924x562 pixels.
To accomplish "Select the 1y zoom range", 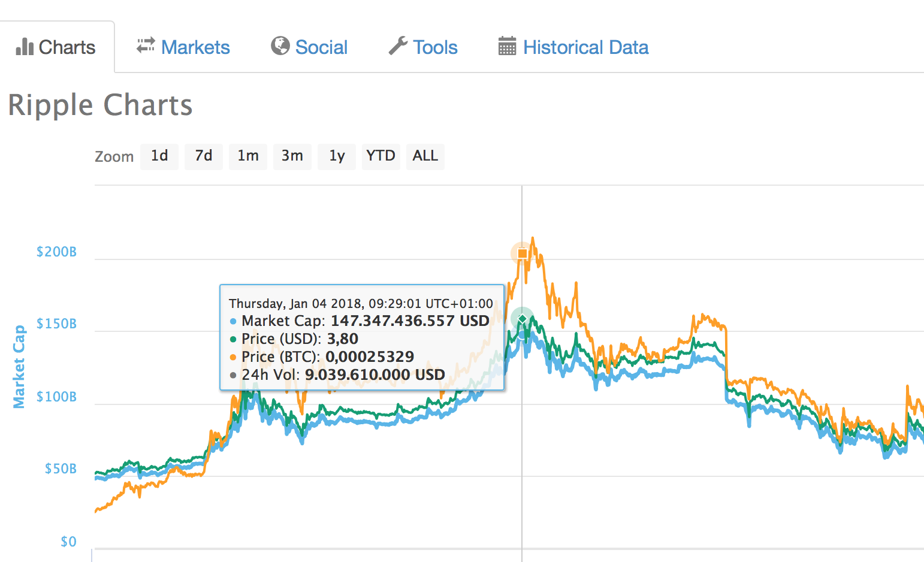I will [337, 156].
